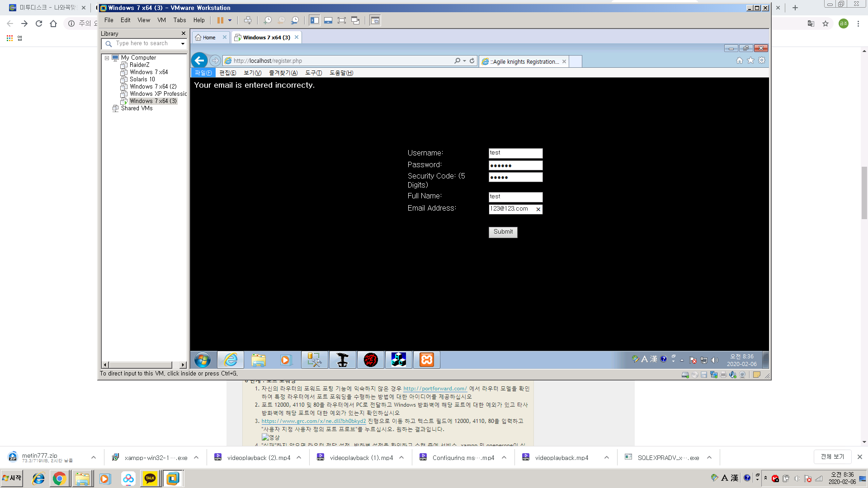Toggle the thumbnail bar view button
This screenshot has height=488, width=868.
coord(328,20)
